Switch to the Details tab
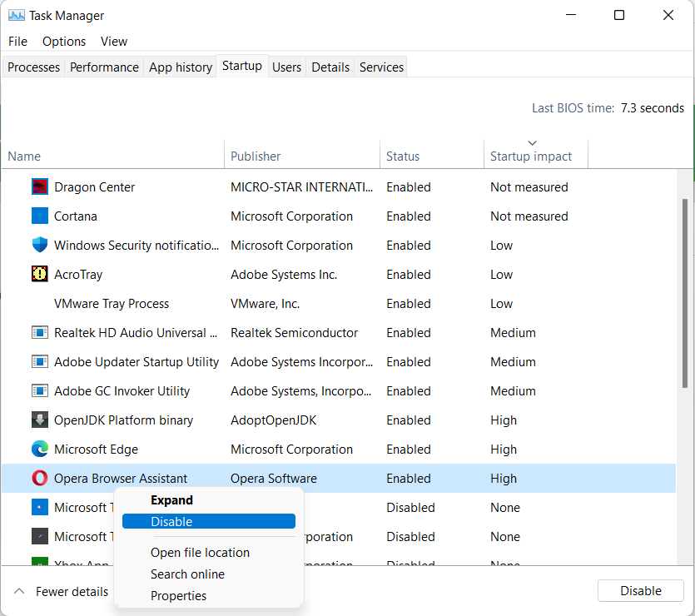The height and width of the screenshot is (616, 695). click(330, 67)
